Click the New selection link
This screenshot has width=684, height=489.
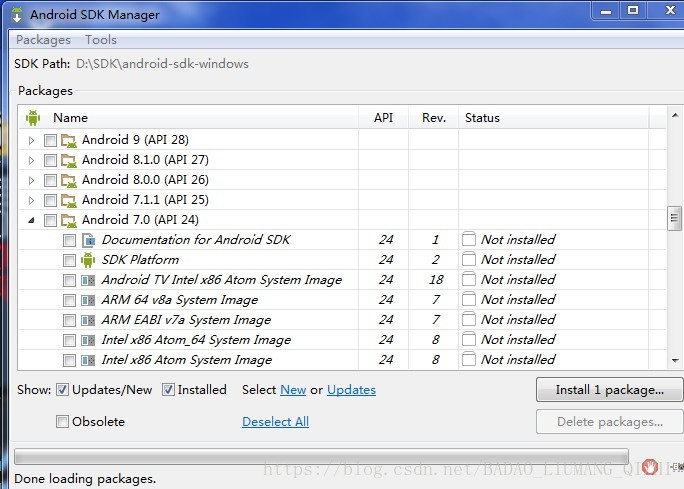point(293,390)
